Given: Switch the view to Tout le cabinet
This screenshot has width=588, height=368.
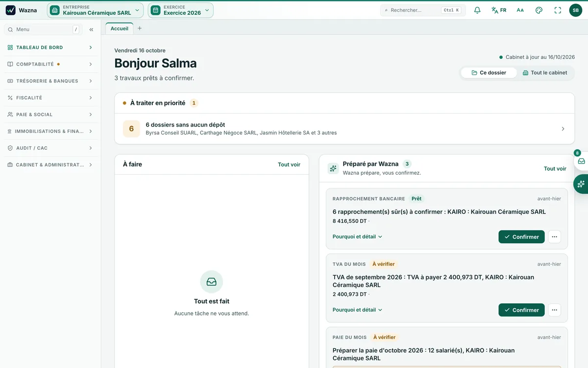Looking at the screenshot, I should [x=545, y=73].
